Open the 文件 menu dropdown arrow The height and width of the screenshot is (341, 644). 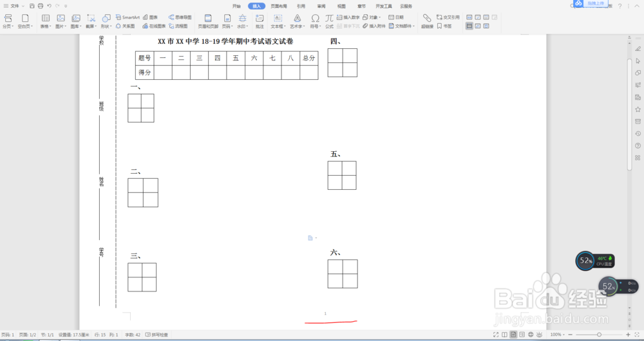(x=23, y=6)
